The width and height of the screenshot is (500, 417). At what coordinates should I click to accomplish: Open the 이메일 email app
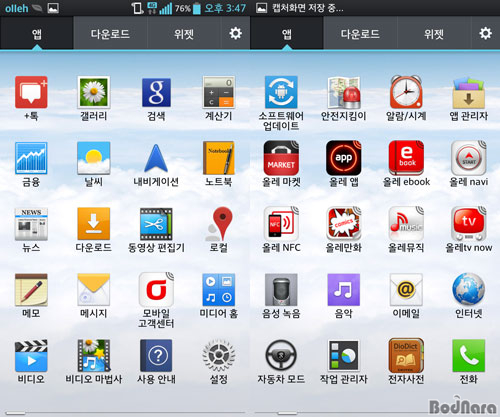tap(406, 289)
